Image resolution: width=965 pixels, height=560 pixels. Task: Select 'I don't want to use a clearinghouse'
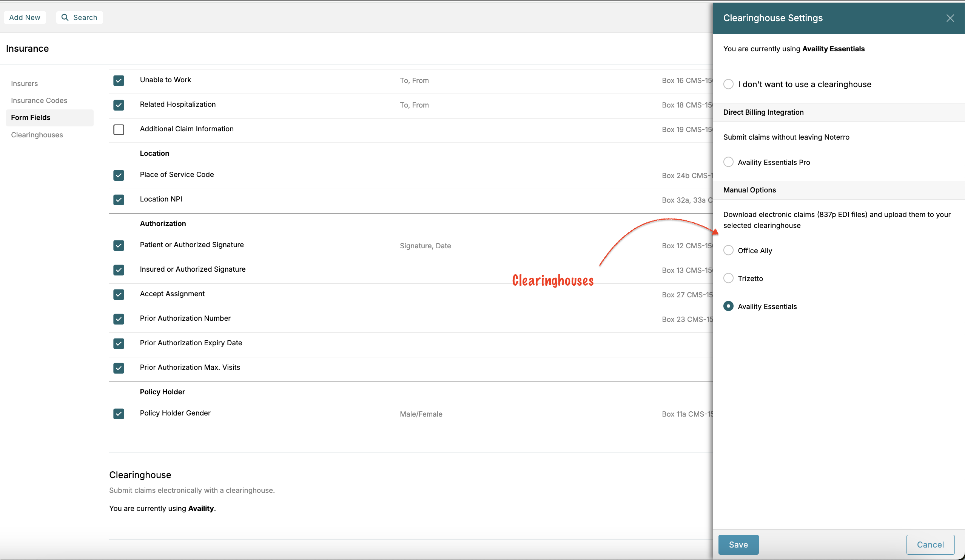pos(728,84)
